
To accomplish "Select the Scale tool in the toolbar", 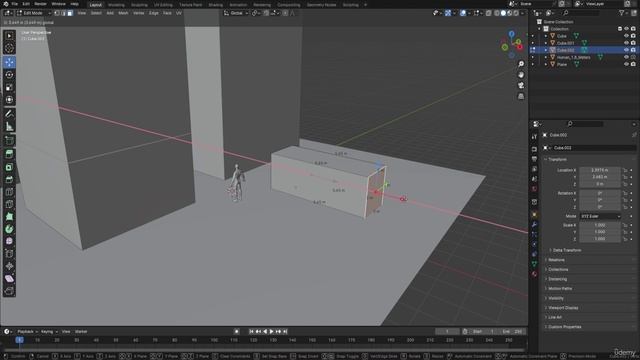I will coord(9,87).
